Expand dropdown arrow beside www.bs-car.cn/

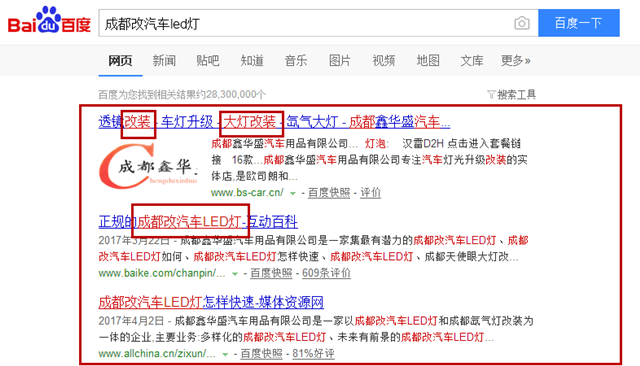pyautogui.click(x=293, y=193)
